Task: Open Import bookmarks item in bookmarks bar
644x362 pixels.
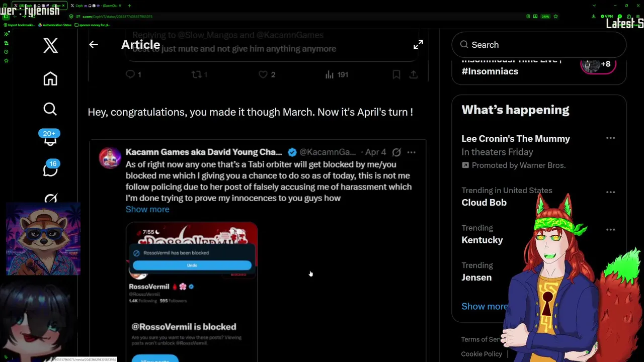Action: click(19, 25)
